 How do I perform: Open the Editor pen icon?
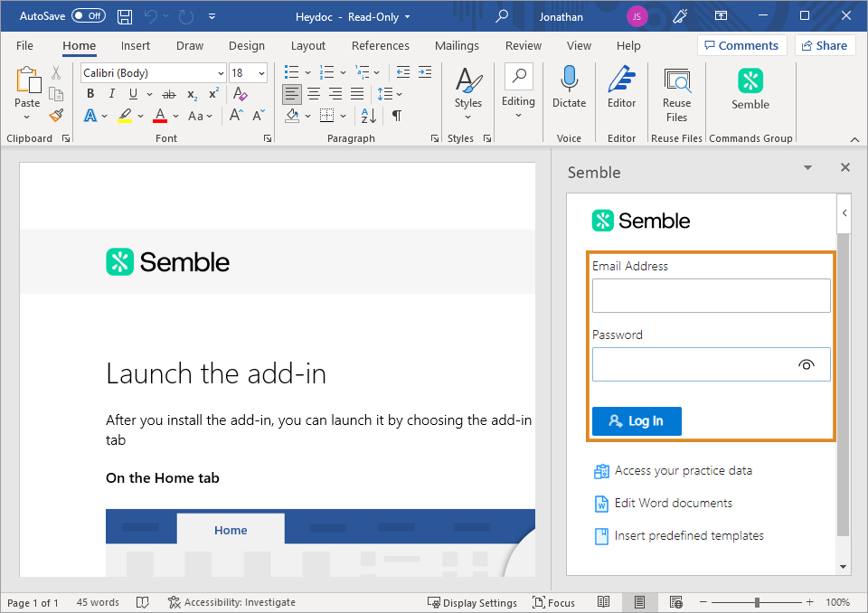point(622,79)
